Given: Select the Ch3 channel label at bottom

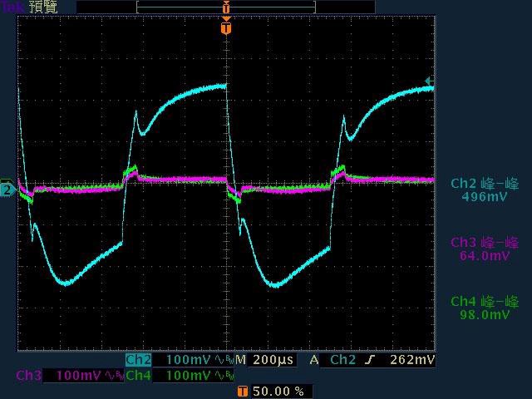Looking at the screenshot, I should (28, 376).
